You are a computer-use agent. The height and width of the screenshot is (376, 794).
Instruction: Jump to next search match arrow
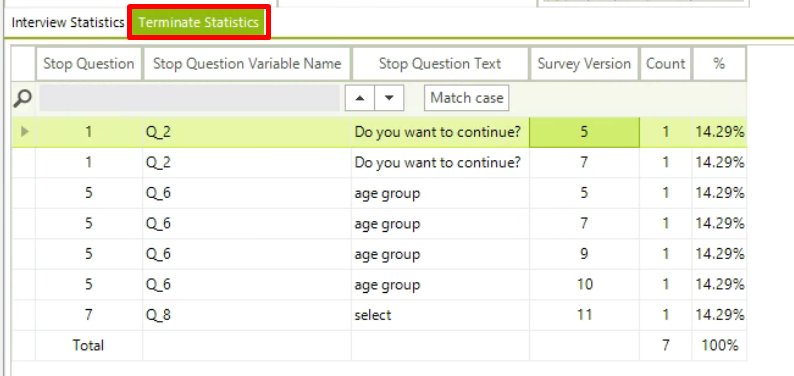tap(389, 98)
